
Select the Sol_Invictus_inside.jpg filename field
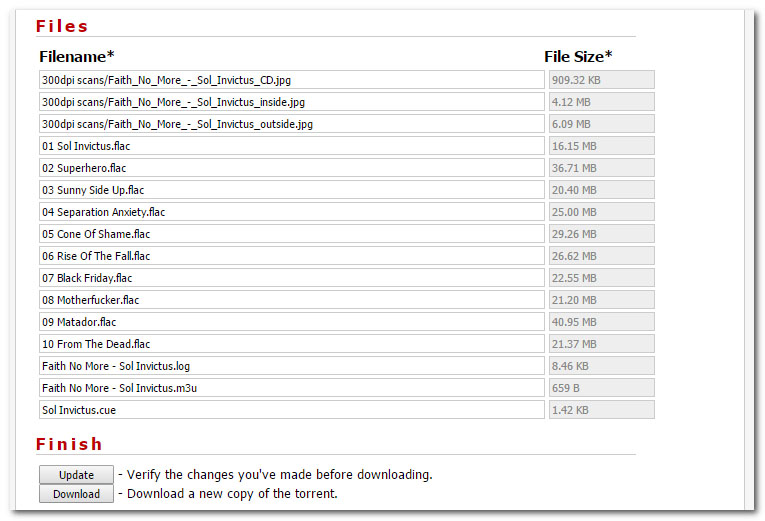pos(291,102)
